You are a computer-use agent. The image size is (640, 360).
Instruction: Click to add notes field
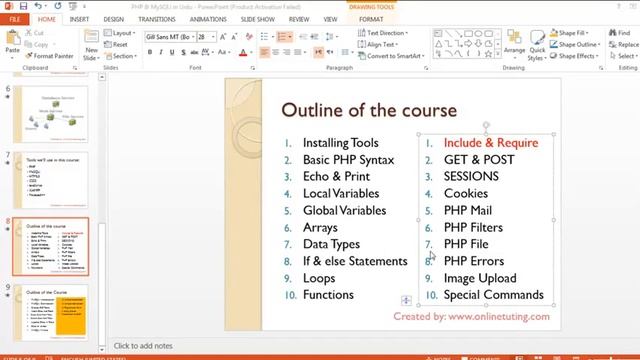click(x=143, y=346)
